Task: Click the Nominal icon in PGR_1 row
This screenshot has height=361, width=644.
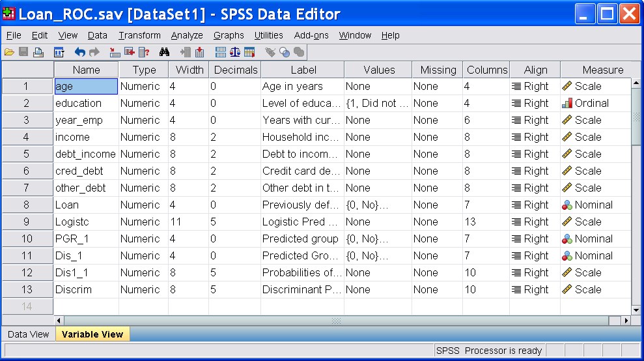Action: (x=567, y=238)
